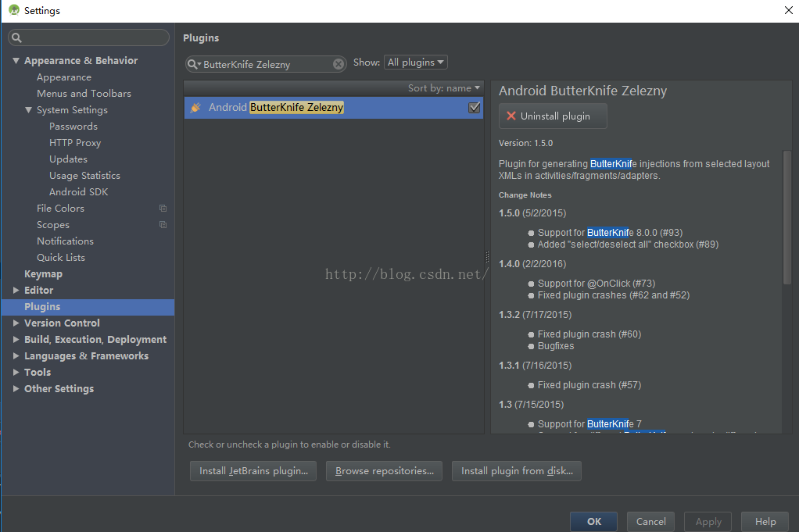Click the magnifier in settings search box
Screen dimensions: 799x532
[16, 37]
